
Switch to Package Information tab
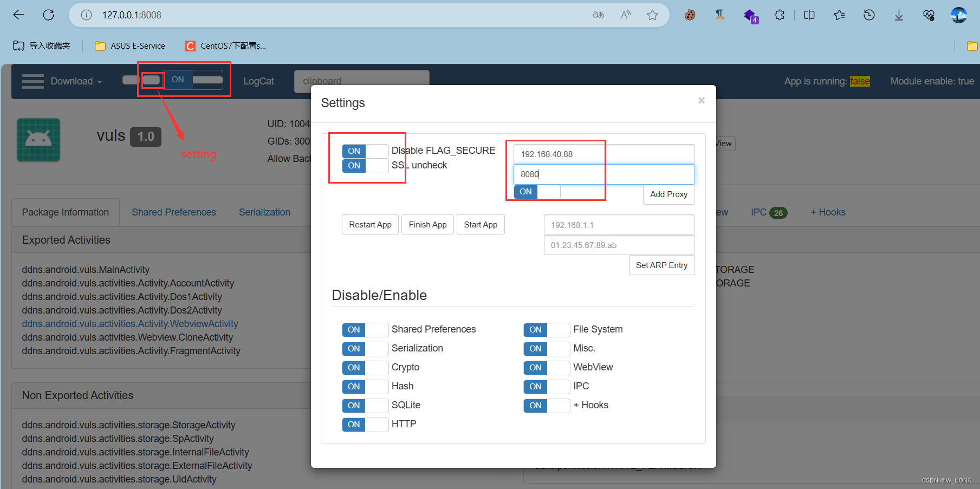[66, 212]
